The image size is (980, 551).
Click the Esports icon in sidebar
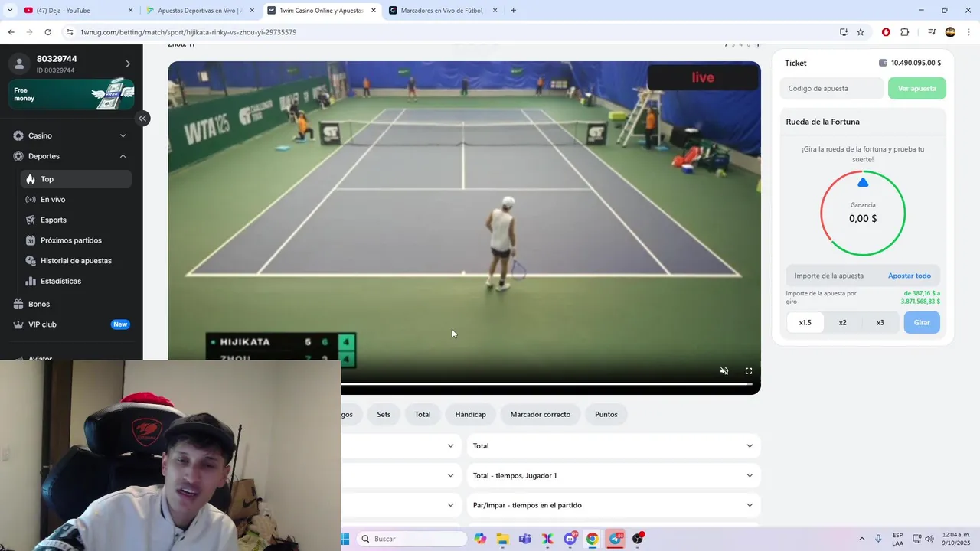[31, 220]
